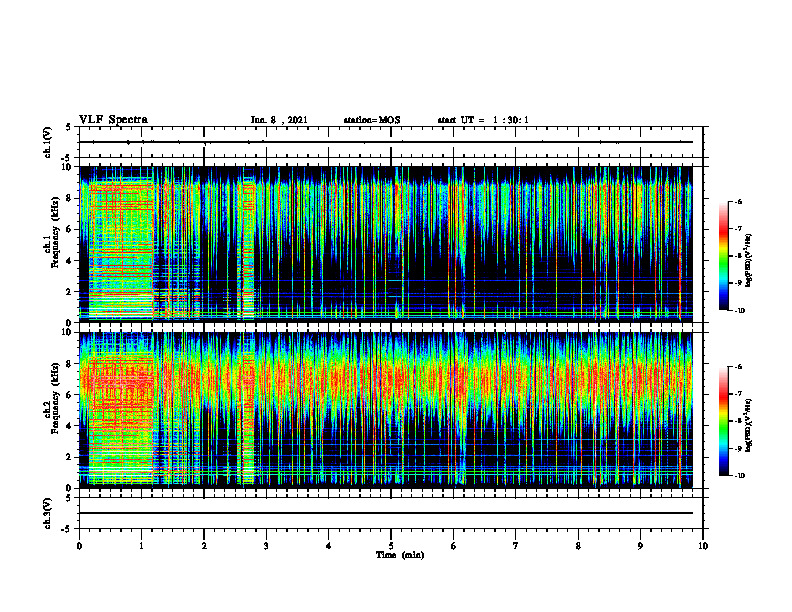Click the "-10" label on ch.2 colorbar

(739, 476)
